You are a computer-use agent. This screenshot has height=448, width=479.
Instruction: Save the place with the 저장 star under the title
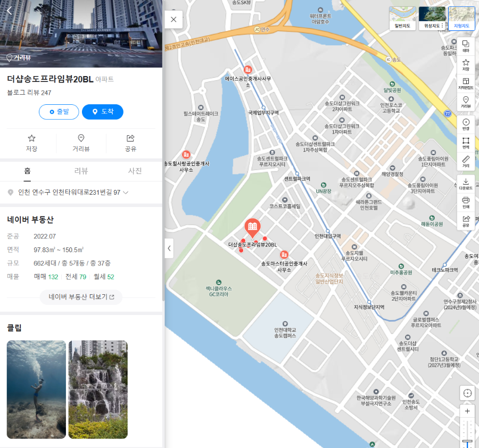[x=31, y=143]
